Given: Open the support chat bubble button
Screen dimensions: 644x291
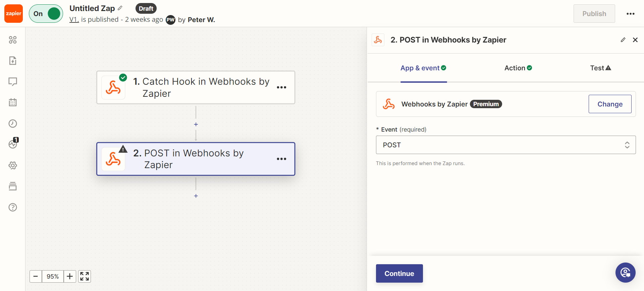Looking at the screenshot, I should coord(625,273).
